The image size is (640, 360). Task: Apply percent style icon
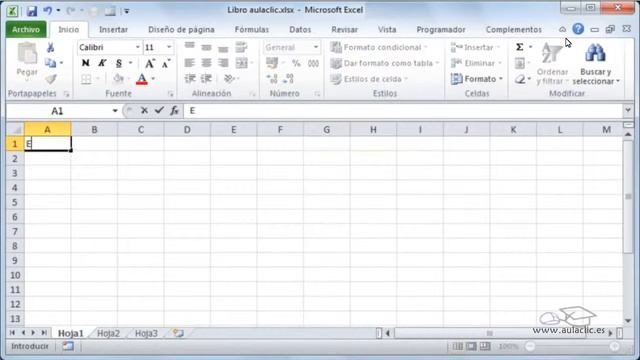click(x=296, y=63)
